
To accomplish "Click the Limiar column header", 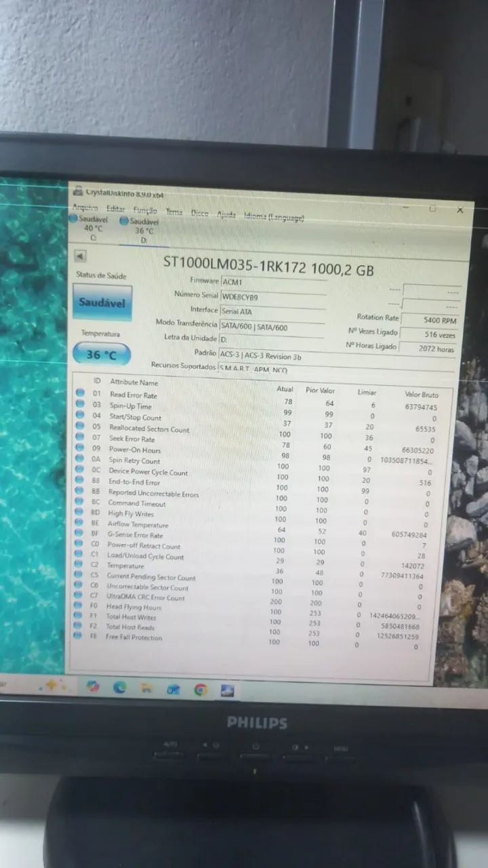I will click(367, 393).
